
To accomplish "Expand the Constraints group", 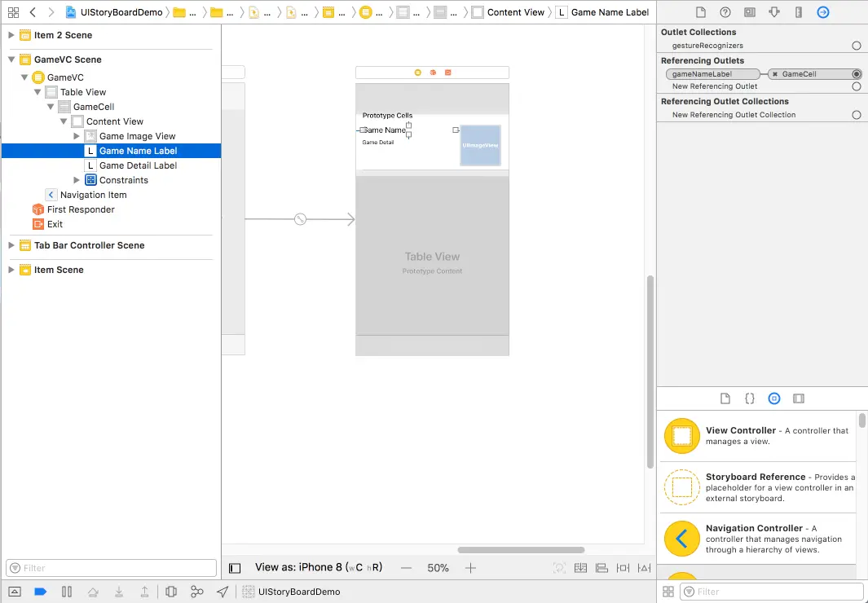I will 77,180.
